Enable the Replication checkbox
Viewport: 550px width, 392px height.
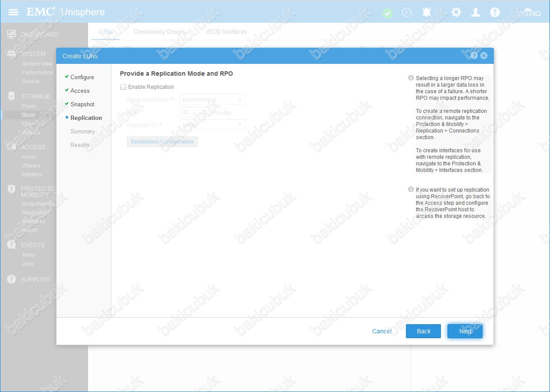pyautogui.click(x=123, y=87)
